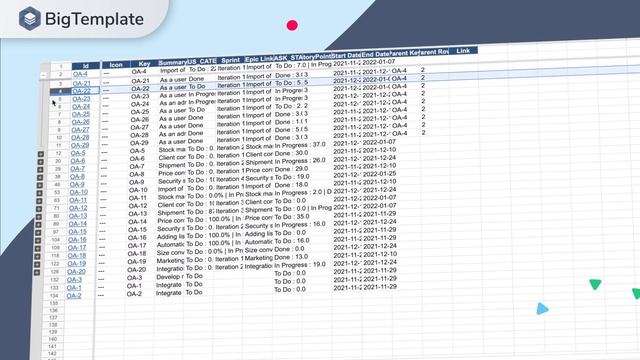This screenshot has height=360, width=640.
Task: Select the Start Date column header cell
Action: point(346,56)
